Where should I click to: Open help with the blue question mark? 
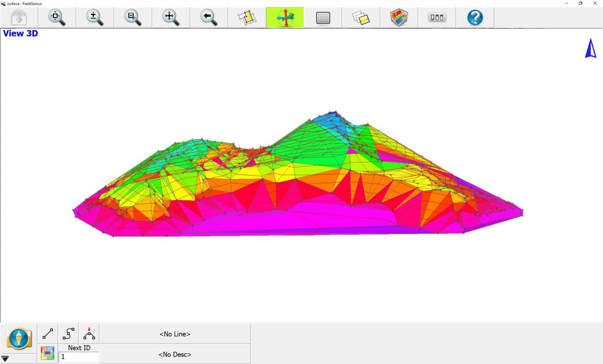pyautogui.click(x=475, y=17)
